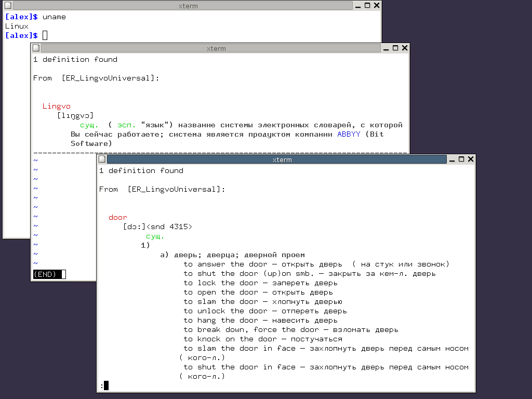This screenshot has height=399, width=532.
Task: Place the cursor at the empty [alex]$ prompt
Action: pyautogui.click(x=45, y=35)
